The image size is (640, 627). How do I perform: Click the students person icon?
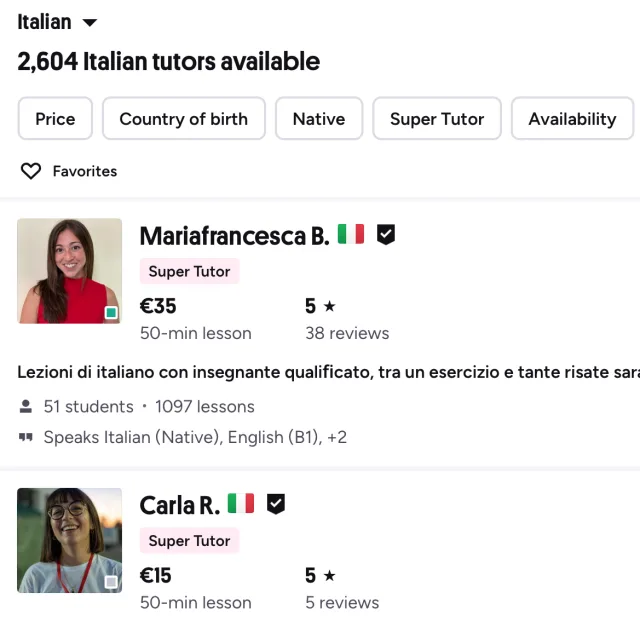click(26, 407)
